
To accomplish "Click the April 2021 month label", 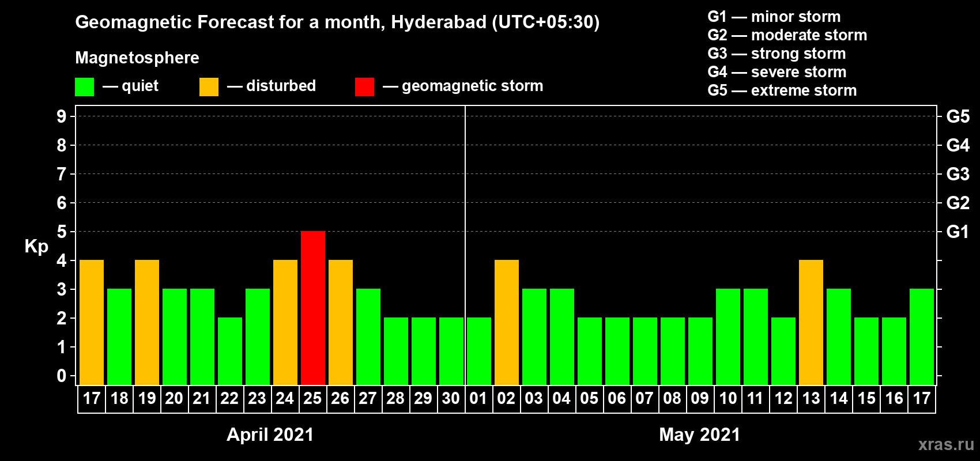I will pyautogui.click(x=270, y=434).
